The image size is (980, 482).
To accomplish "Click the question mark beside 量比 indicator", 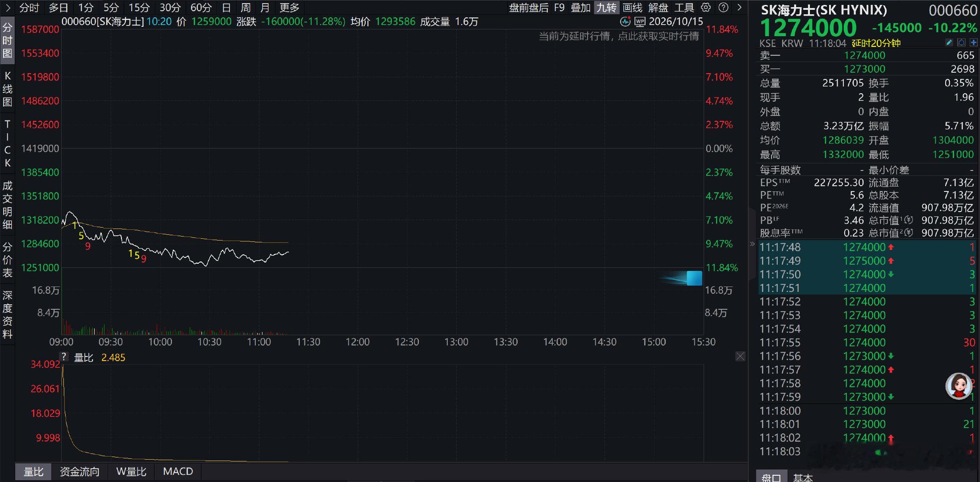I will [x=64, y=357].
